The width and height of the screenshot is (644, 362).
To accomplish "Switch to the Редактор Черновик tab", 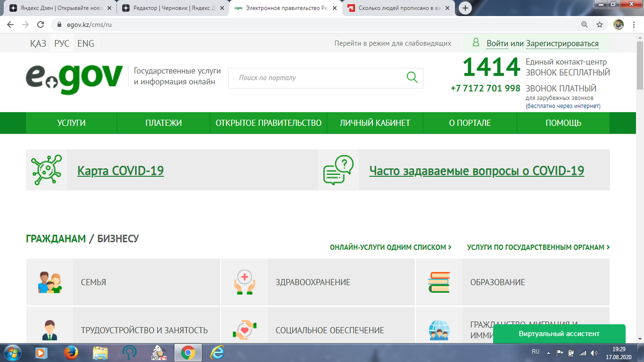I will pyautogui.click(x=172, y=9).
